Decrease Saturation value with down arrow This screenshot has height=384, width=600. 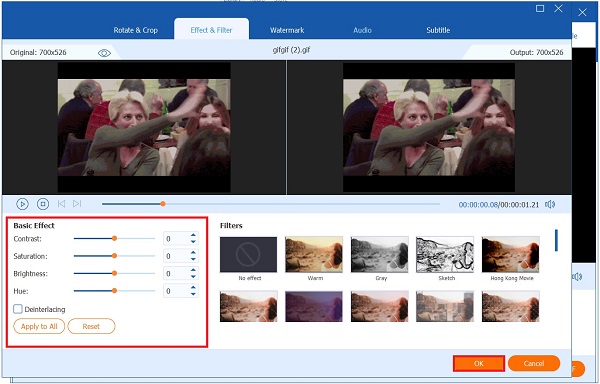[193, 259]
